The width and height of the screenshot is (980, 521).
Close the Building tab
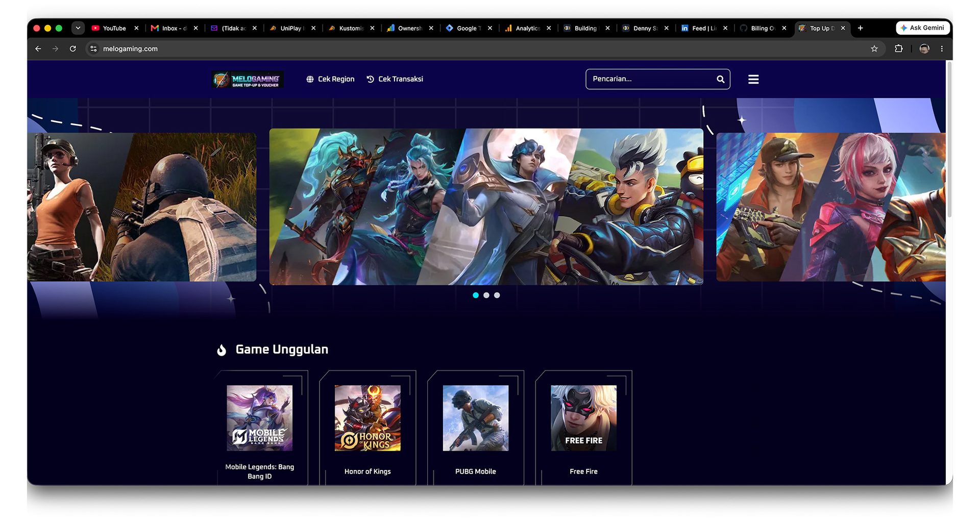tap(607, 28)
